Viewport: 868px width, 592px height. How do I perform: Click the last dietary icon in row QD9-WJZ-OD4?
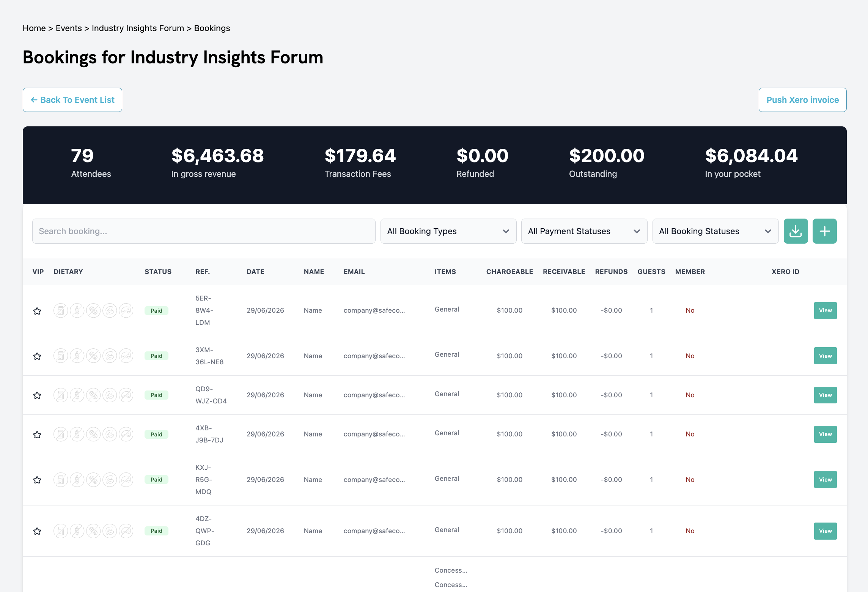point(126,395)
